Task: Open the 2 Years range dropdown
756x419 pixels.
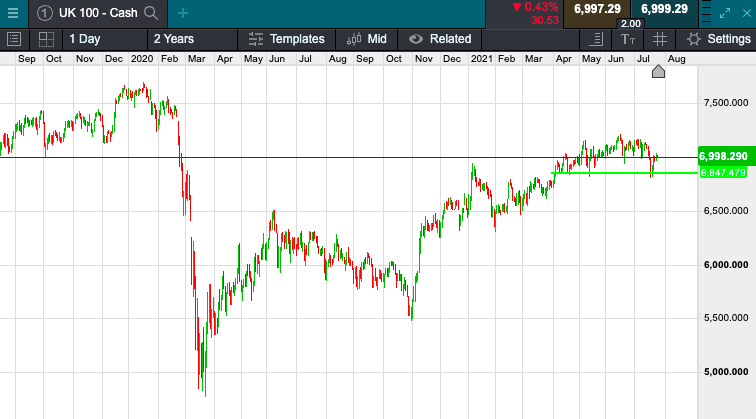Action: pyautogui.click(x=193, y=39)
